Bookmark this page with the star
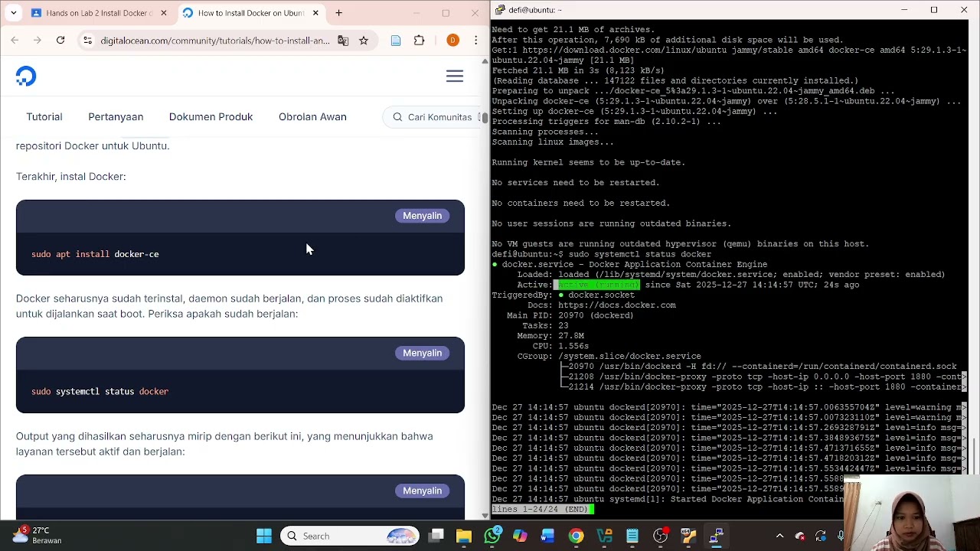Image resolution: width=980 pixels, height=551 pixels. tap(364, 41)
